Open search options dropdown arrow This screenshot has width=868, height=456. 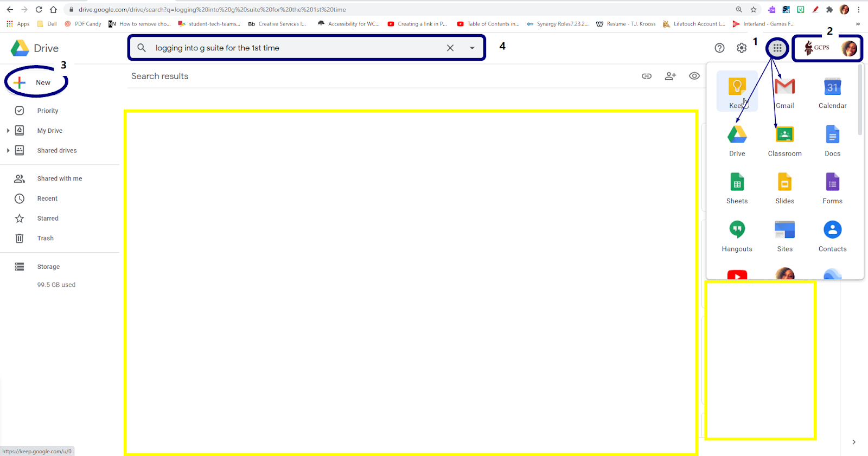click(472, 48)
